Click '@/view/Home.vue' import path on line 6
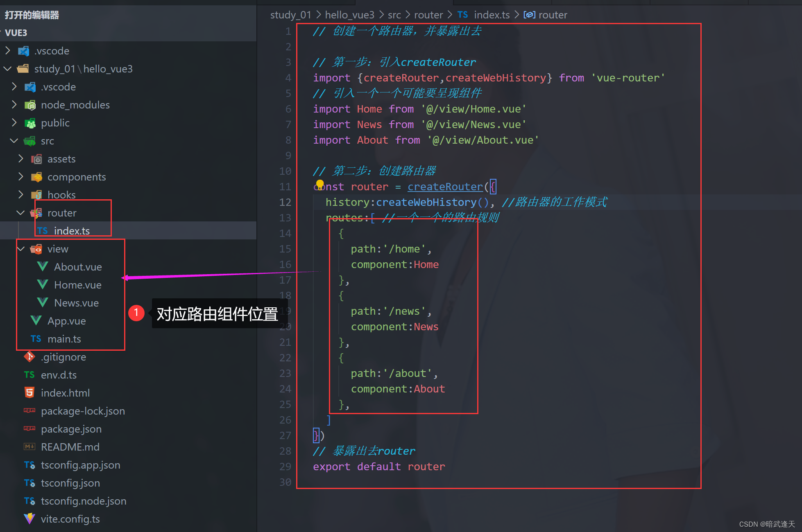 click(473, 109)
